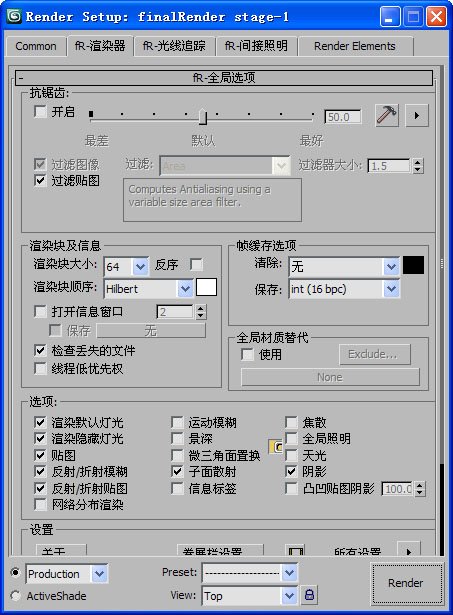The width and height of the screenshot is (453, 615).
Task: Enable 景深 checkbox
Action: pos(177,439)
